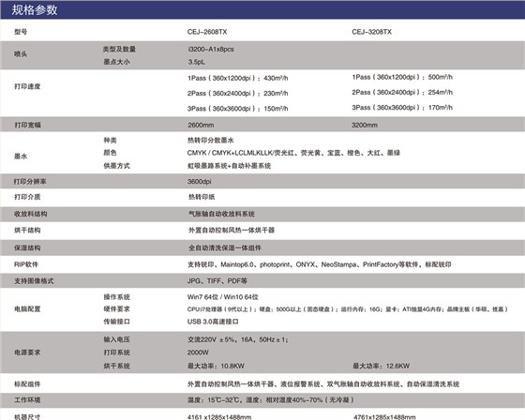Screen dimensions: 525x420
Task: Click the 3600dpi resolution value
Action: coord(200,182)
